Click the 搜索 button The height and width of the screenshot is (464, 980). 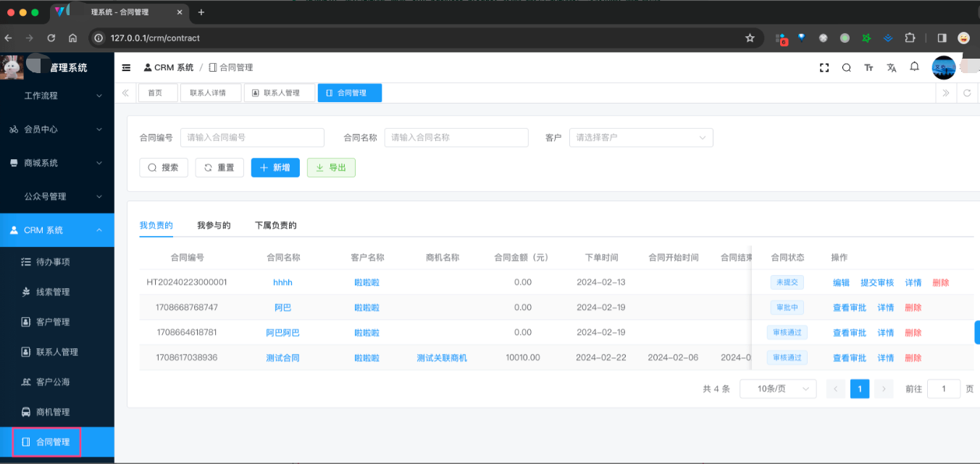(164, 167)
